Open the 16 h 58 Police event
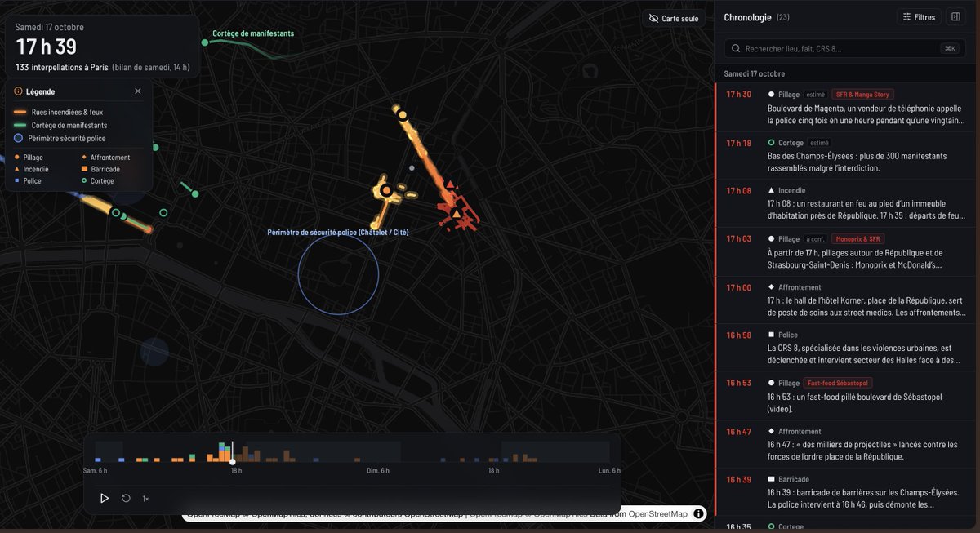The height and width of the screenshot is (533, 980). pyautogui.click(x=844, y=348)
